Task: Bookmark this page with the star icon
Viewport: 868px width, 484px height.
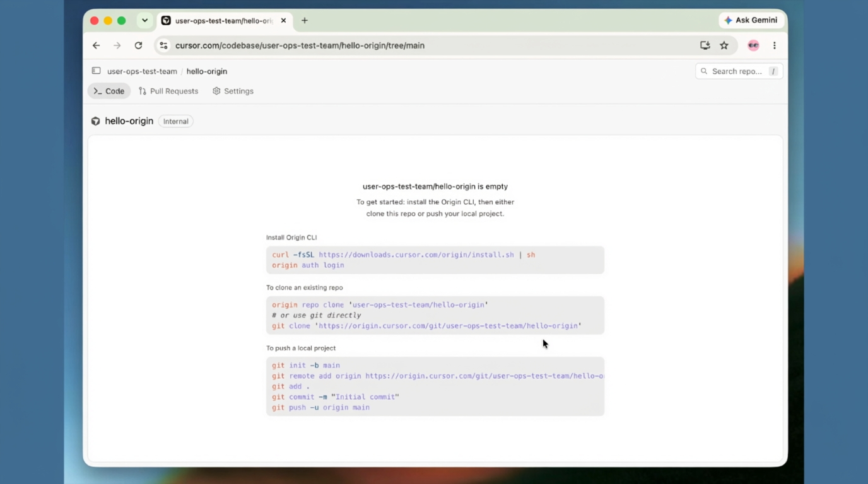Action: (x=724, y=45)
